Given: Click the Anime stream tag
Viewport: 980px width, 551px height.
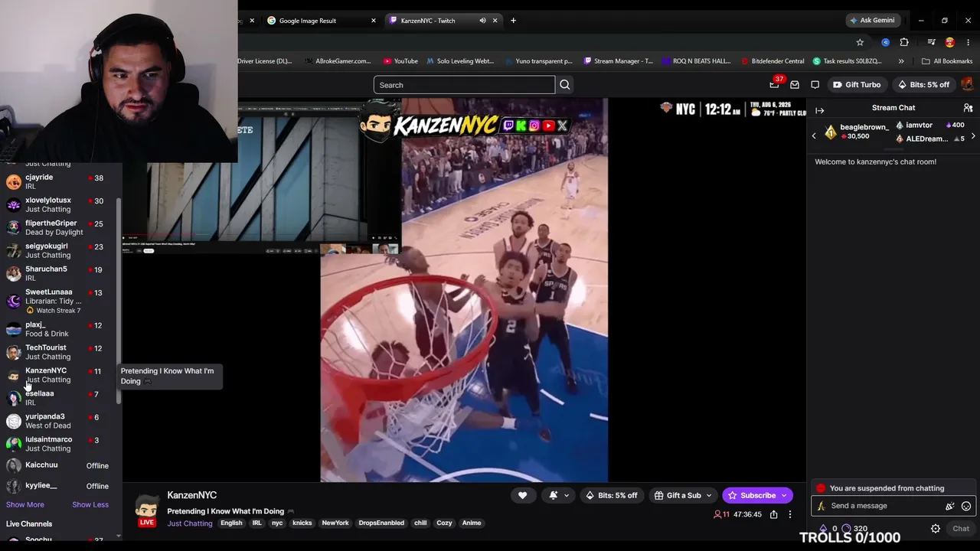Looking at the screenshot, I should [x=472, y=523].
